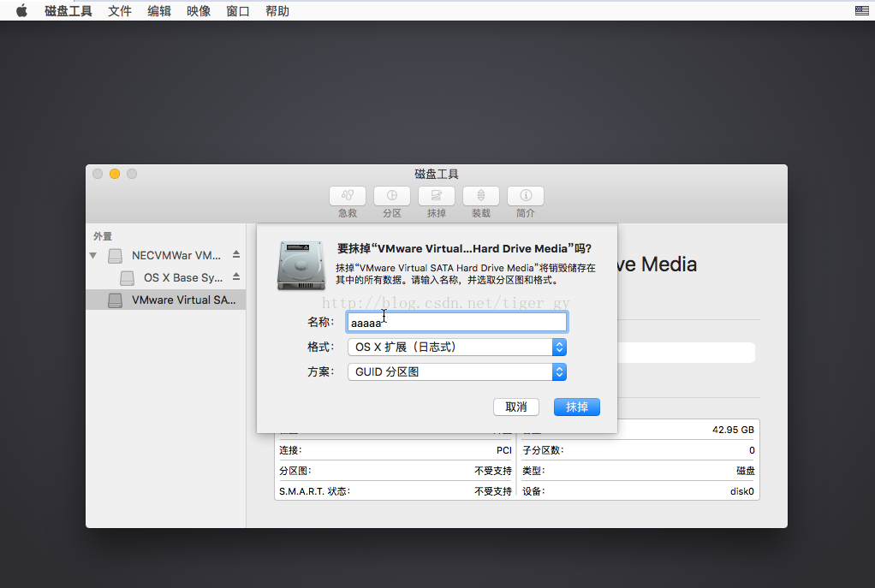Collapse the NECVMWar VM disclosure triangle
875x588 pixels.
click(x=93, y=256)
